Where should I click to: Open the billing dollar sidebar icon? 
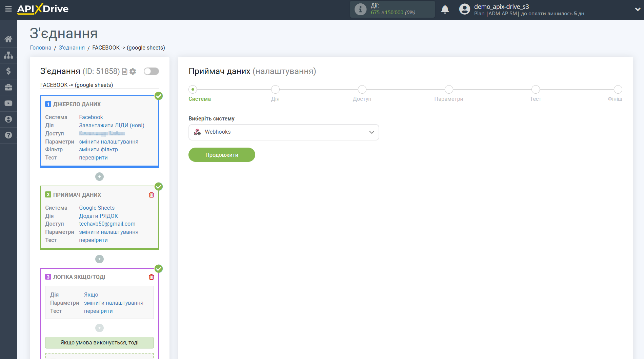(x=8, y=71)
